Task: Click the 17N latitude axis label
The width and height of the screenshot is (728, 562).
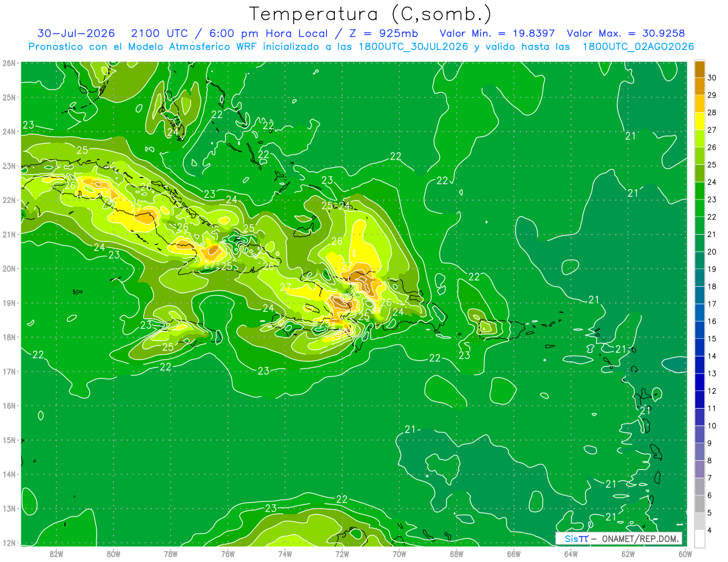Action: click(x=10, y=371)
